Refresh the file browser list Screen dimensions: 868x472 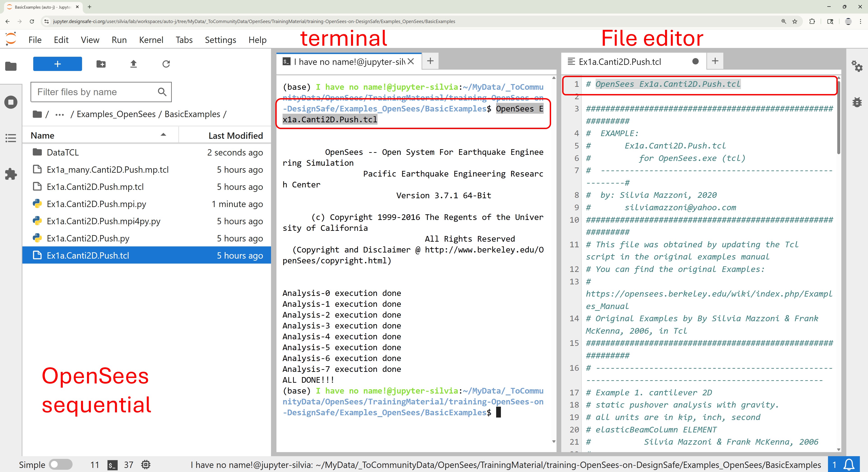(x=166, y=64)
